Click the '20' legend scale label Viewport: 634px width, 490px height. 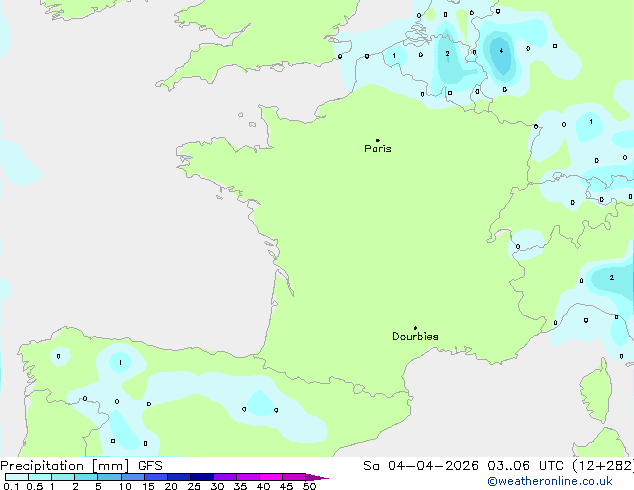171,486
